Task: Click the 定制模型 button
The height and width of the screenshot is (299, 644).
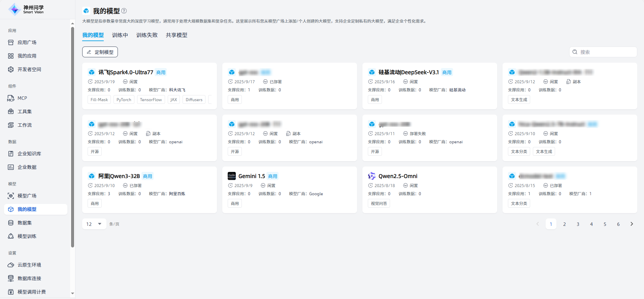Action: (x=100, y=52)
